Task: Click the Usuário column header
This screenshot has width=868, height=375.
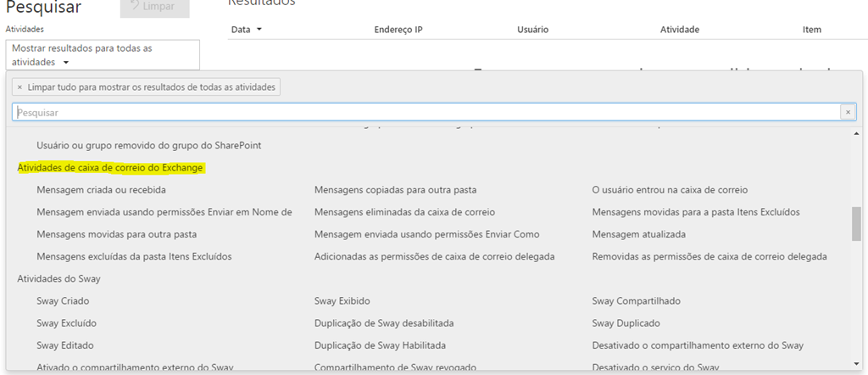Action: click(x=532, y=30)
